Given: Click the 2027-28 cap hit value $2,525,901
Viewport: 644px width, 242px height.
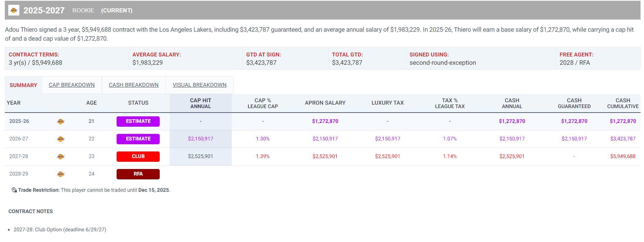Looking at the screenshot, I should click(200, 156).
